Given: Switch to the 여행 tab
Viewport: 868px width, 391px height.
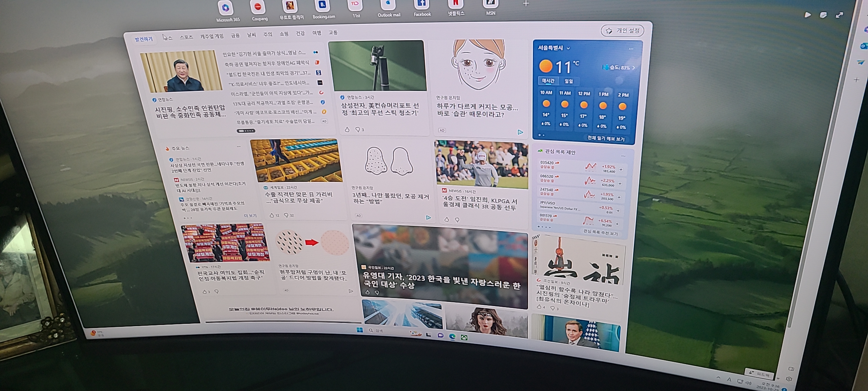Looking at the screenshot, I should pyautogui.click(x=317, y=33).
